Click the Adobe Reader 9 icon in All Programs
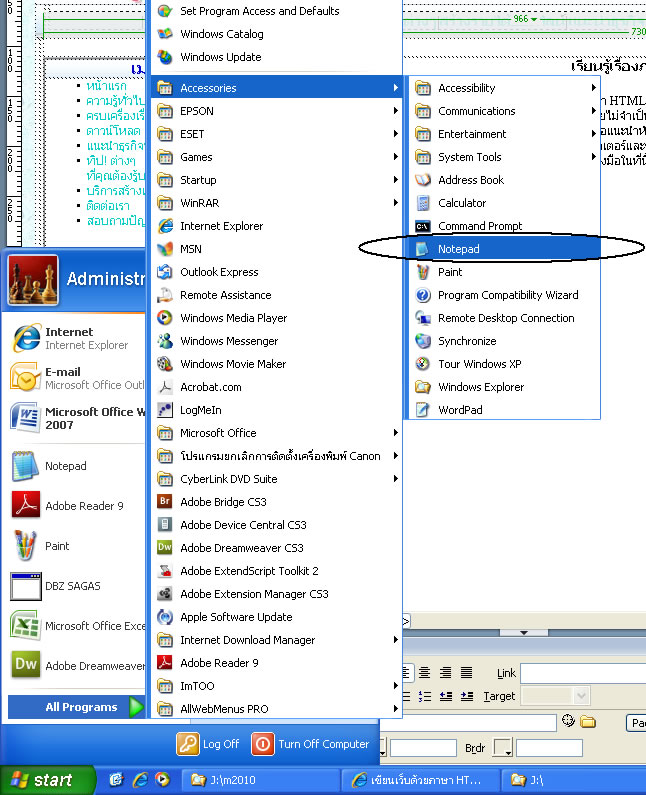 pos(165,663)
